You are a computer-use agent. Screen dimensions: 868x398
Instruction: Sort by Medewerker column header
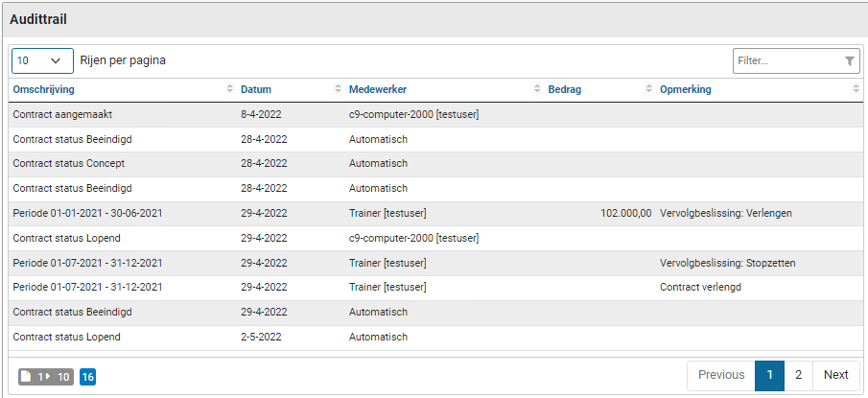[378, 89]
